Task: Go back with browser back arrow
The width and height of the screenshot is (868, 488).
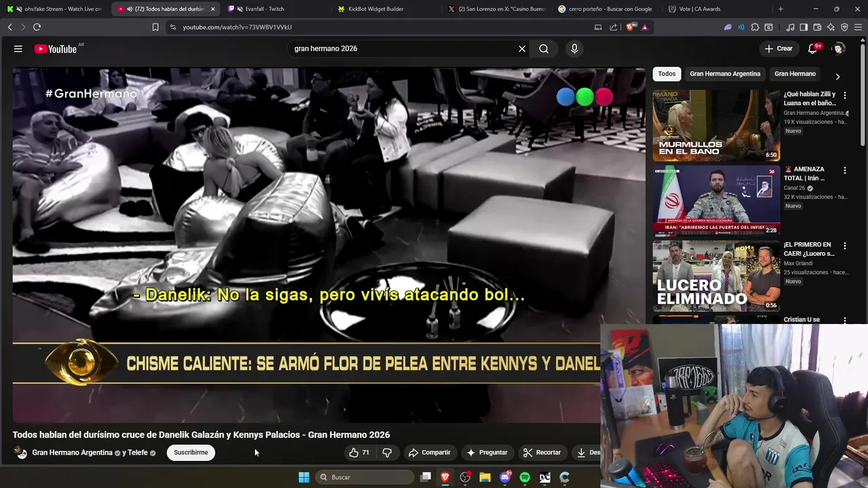Action: tap(9, 27)
